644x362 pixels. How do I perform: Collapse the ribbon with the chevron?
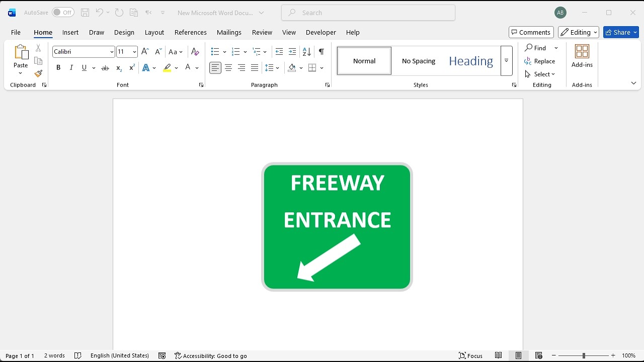(633, 83)
